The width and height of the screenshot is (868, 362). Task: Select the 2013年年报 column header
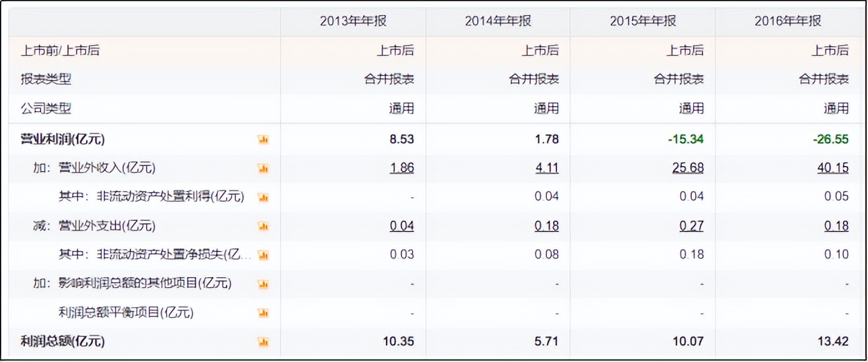click(x=353, y=21)
